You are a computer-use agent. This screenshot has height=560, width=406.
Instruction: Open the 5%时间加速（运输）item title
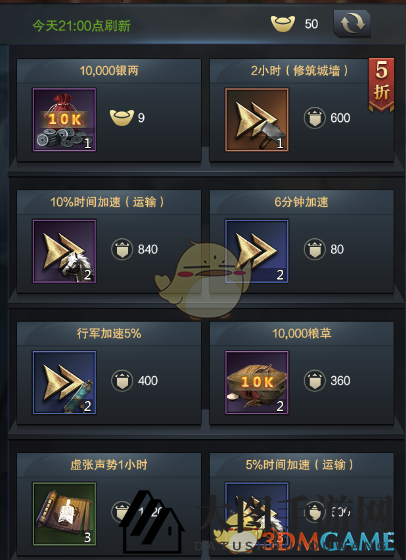300,465
